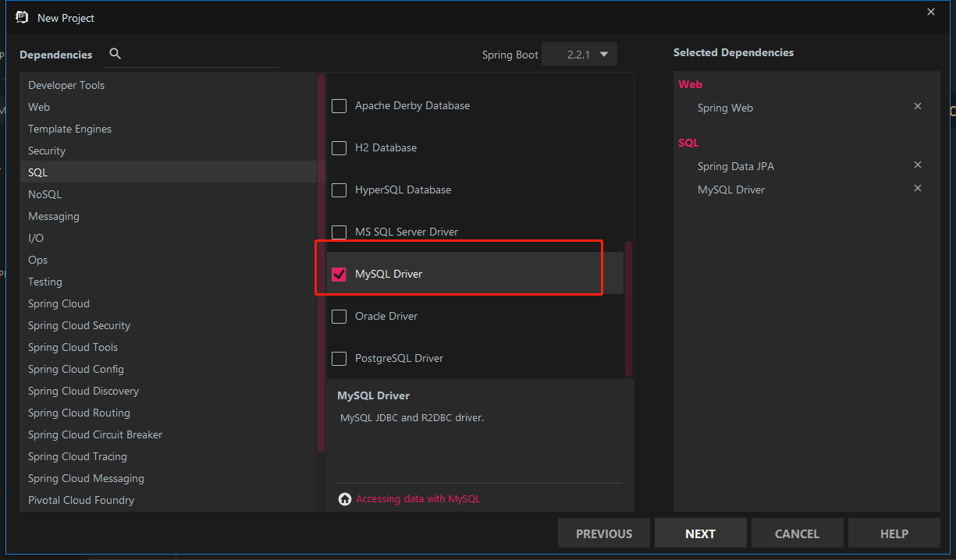The height and width of the screenshot is (560, 956).
Task: Open the Spring Boot version dropdown
Action: point(580,55)
